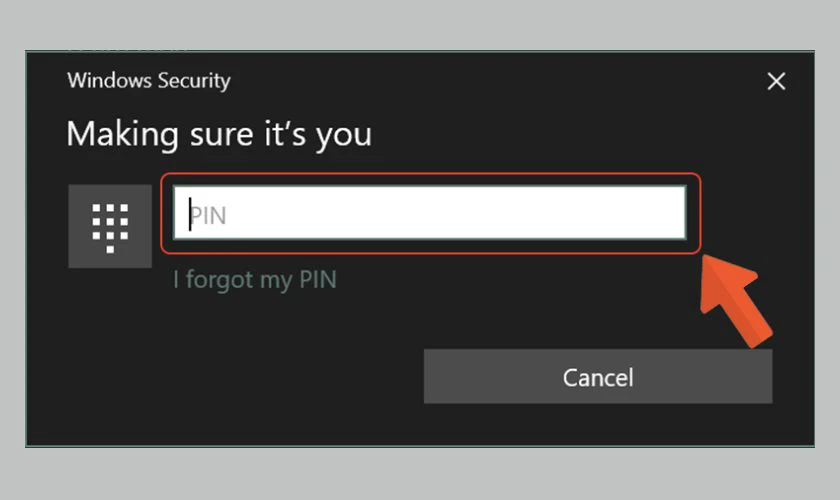Click the word Cancel on the gray button
The image size is (840, 500).
pos(598,378)
